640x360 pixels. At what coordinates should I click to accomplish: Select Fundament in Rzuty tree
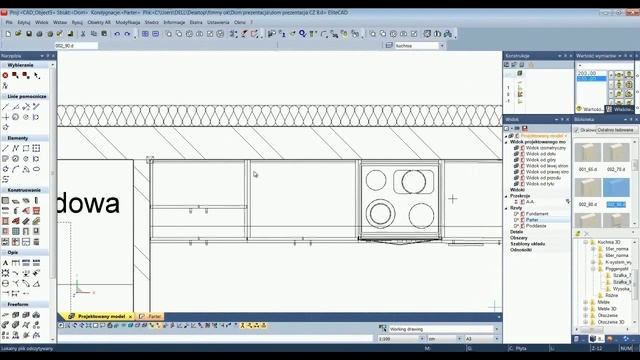click(537, 214)
